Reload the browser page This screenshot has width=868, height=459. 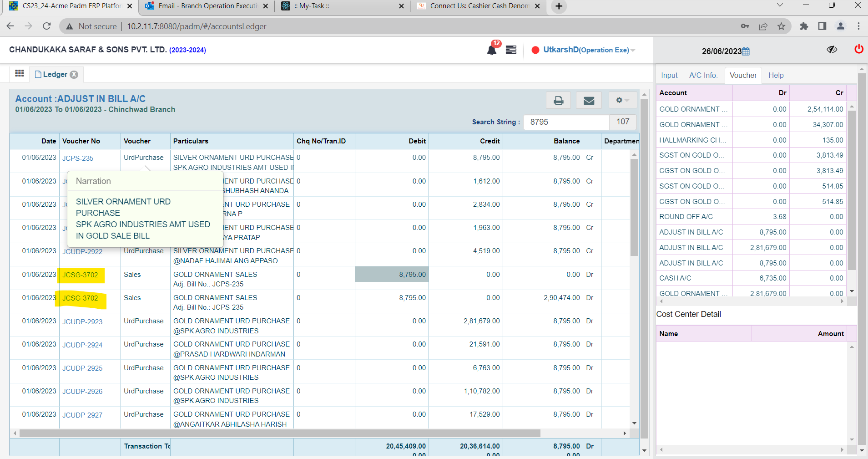pyautogui.click(x=46, y=26)
